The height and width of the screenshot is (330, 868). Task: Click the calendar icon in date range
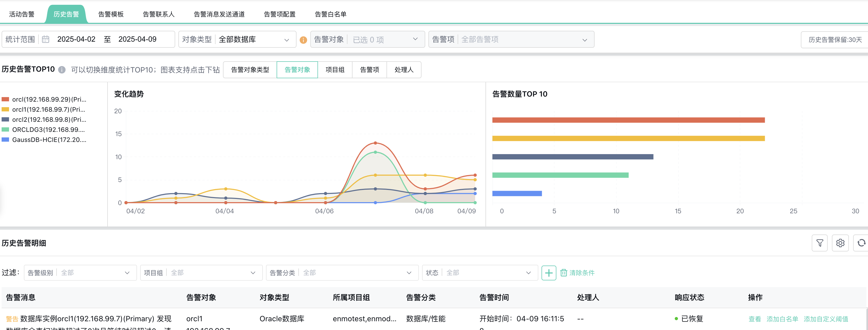tap(45, 40)
